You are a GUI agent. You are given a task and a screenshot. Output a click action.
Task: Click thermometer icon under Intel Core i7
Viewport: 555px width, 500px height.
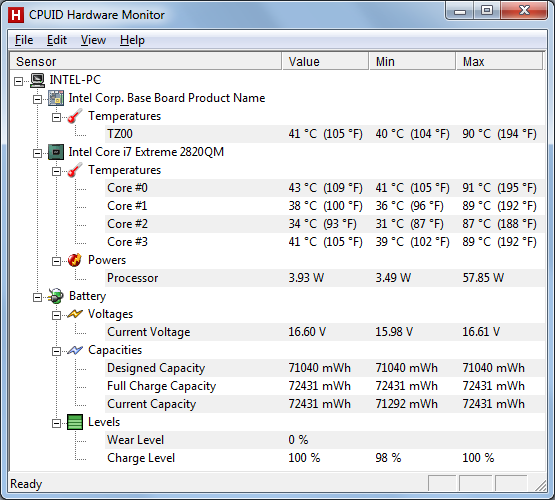click(75, 170)
